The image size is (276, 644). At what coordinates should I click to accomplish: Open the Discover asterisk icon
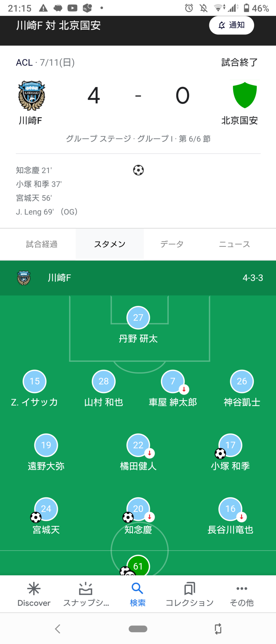[x=34, y=588]
